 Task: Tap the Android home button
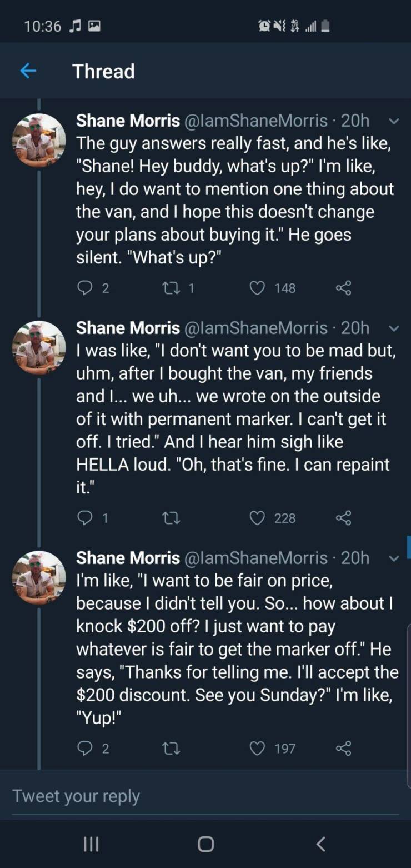(x=205, y=844)
